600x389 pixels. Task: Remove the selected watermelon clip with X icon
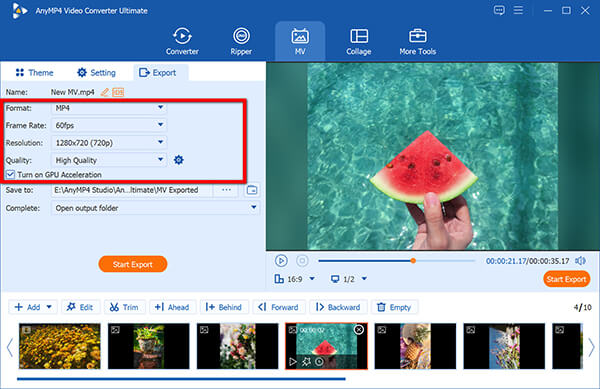[x=359, y=329]
